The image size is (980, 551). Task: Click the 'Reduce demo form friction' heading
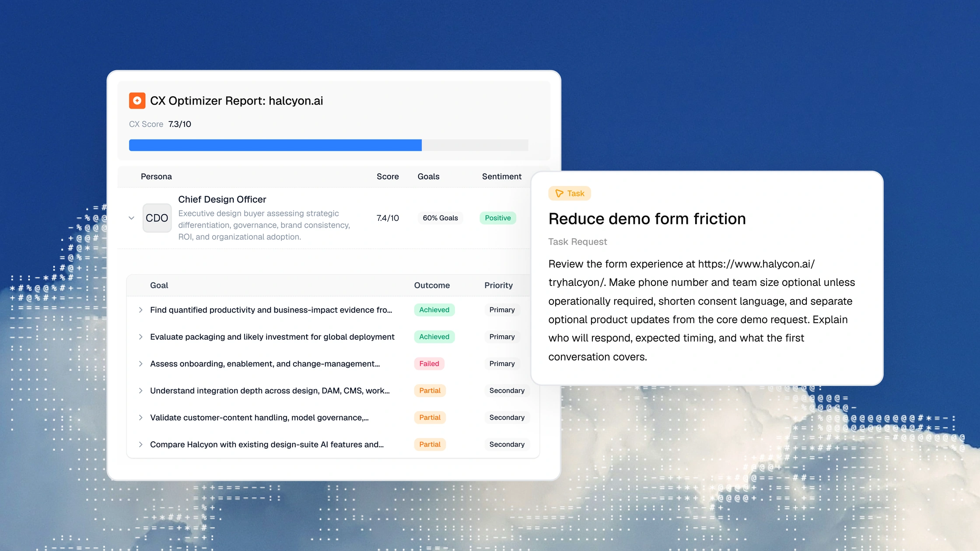(647, 219)
